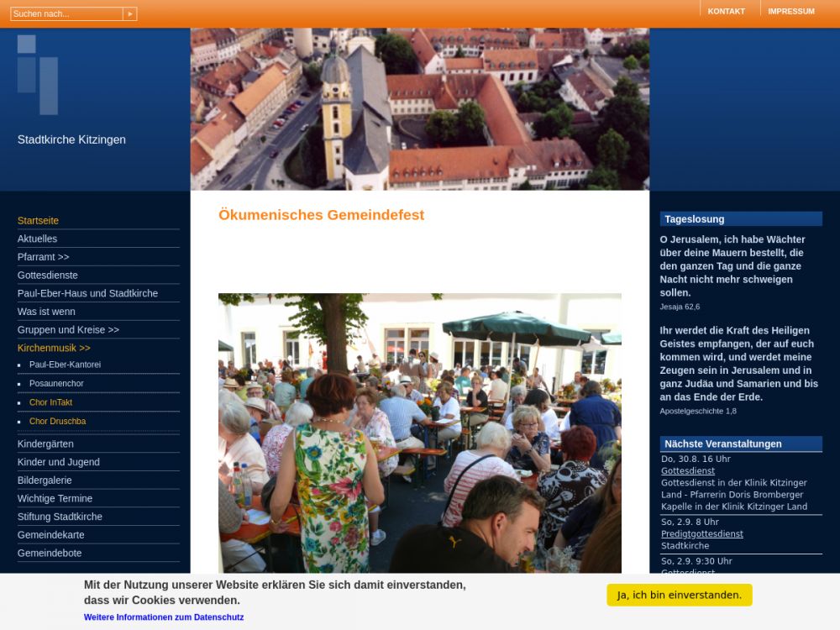Collapse the Kirchenmusik >> submenu
Image resolution: width=840 pixels, height=630 pixels.
[x=54, y=348]
